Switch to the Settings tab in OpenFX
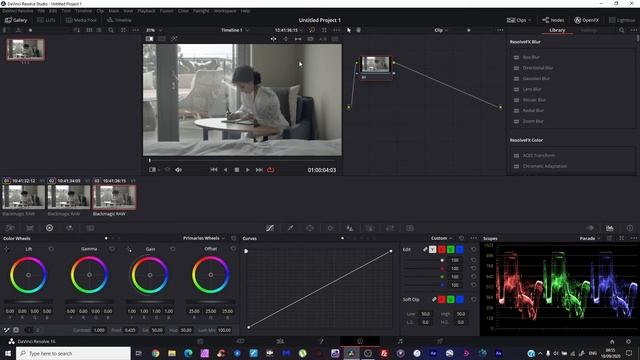 [589, 30]
